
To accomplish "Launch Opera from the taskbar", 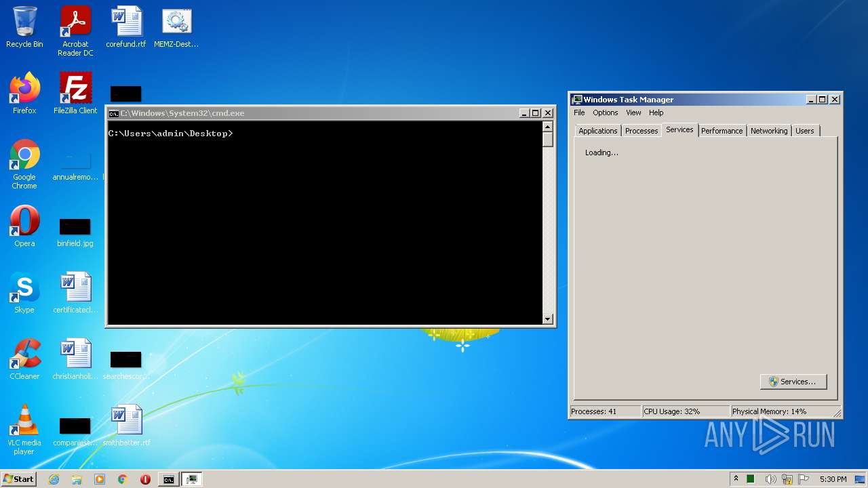I will 145,479.
